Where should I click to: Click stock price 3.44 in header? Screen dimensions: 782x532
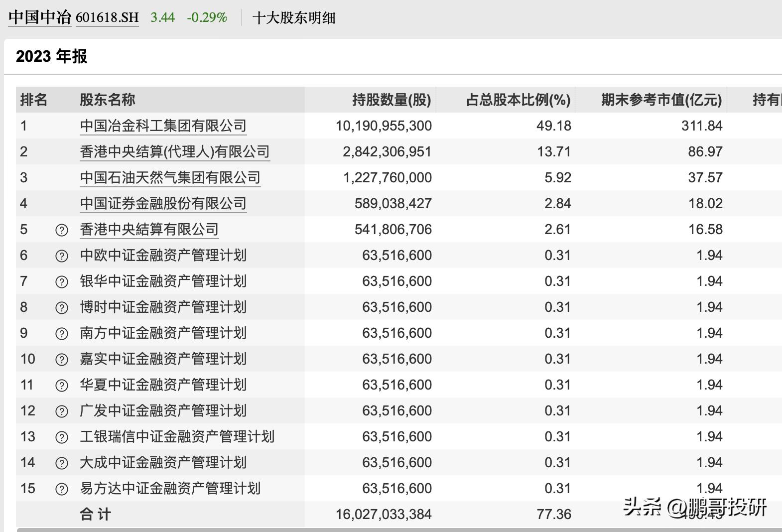coord(163,17)
